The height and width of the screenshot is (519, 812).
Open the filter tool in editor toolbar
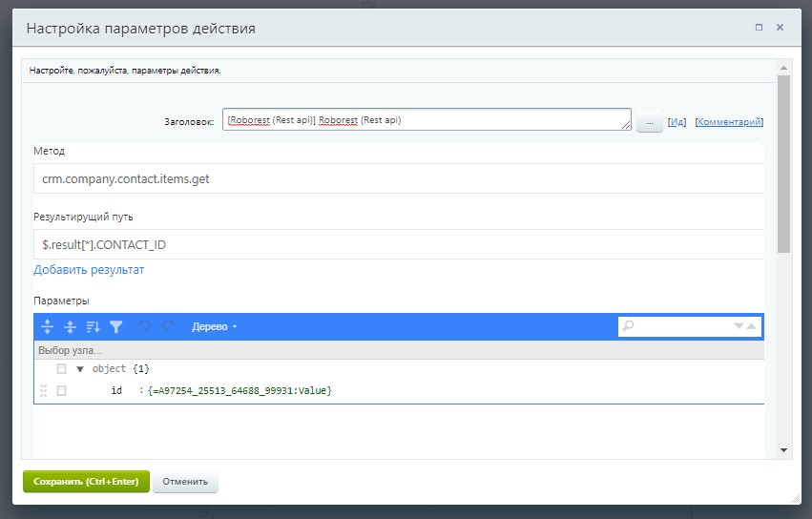[x=115, y=326]
